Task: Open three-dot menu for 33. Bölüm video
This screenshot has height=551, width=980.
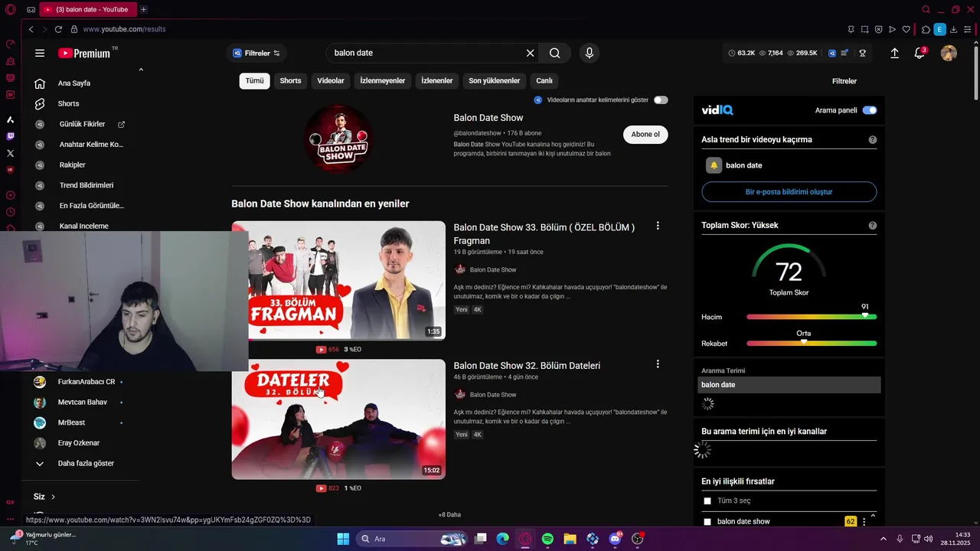Action: coord(658,226)
